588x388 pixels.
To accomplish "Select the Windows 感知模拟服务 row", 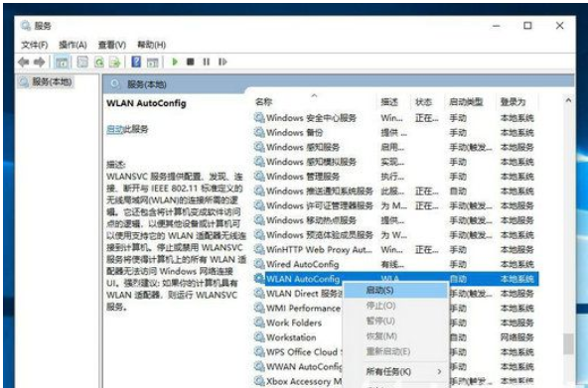I will click(396, 162).
